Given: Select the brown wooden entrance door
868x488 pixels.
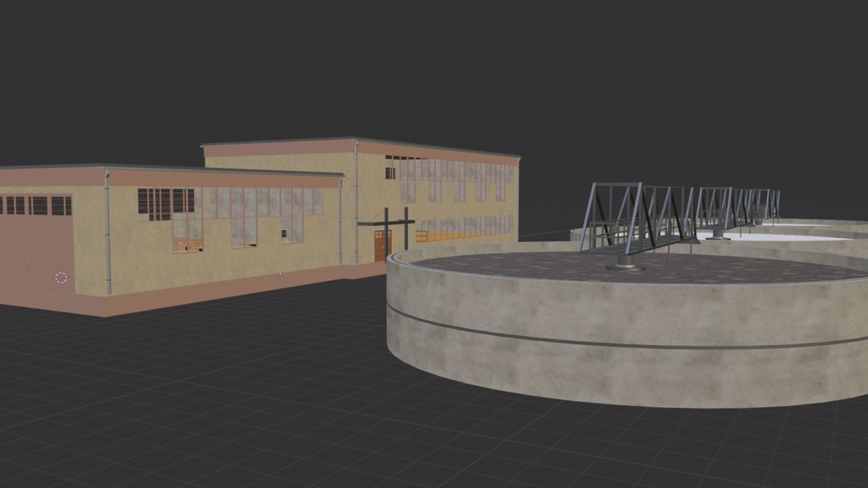Looking at the screenshot, I should 382,245.
